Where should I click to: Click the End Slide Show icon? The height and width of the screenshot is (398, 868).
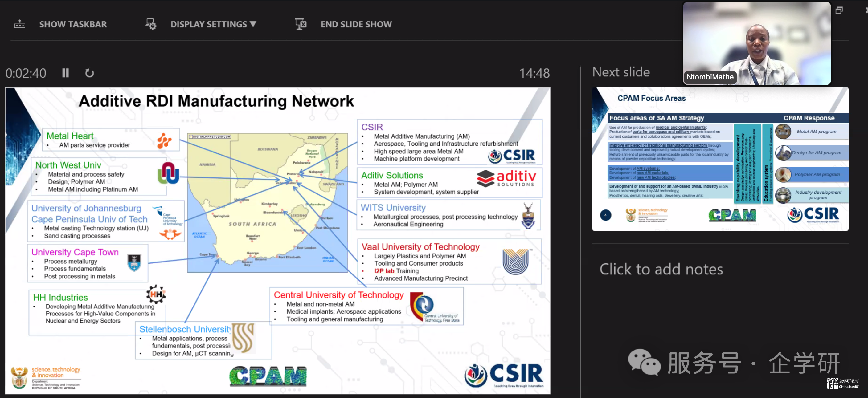[x=301, y=24]
